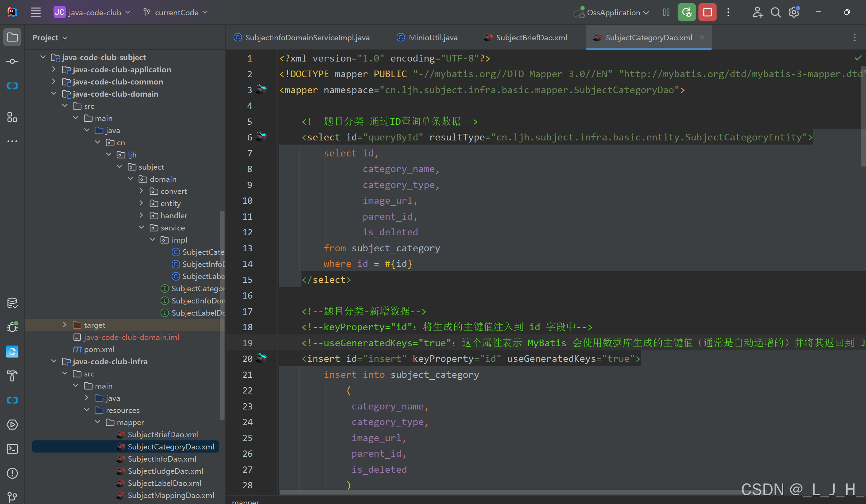
Task: Open the Structure tool window icon
Action: coord(12,117)
